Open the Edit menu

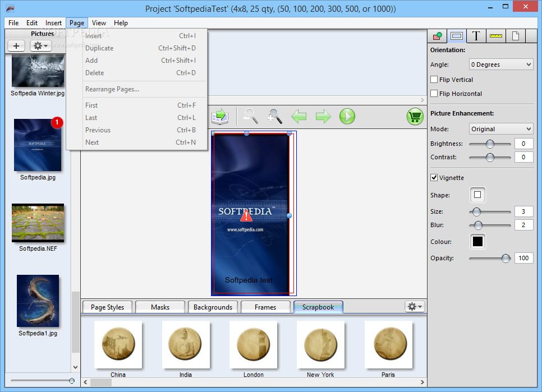tap(32, 23)
